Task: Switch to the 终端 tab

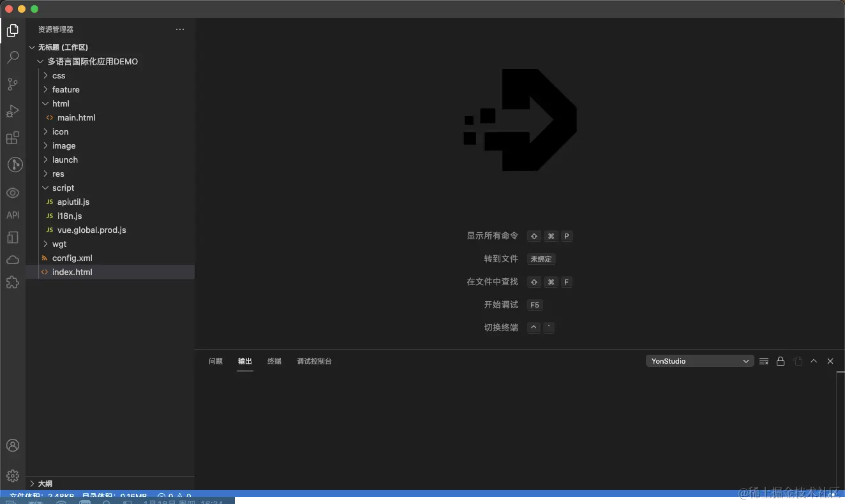Action: (274, 361)
